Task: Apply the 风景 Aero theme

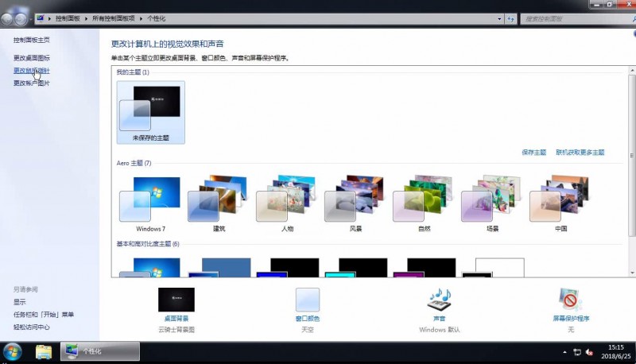Action: pyautogui.click(x=355, y=204)
